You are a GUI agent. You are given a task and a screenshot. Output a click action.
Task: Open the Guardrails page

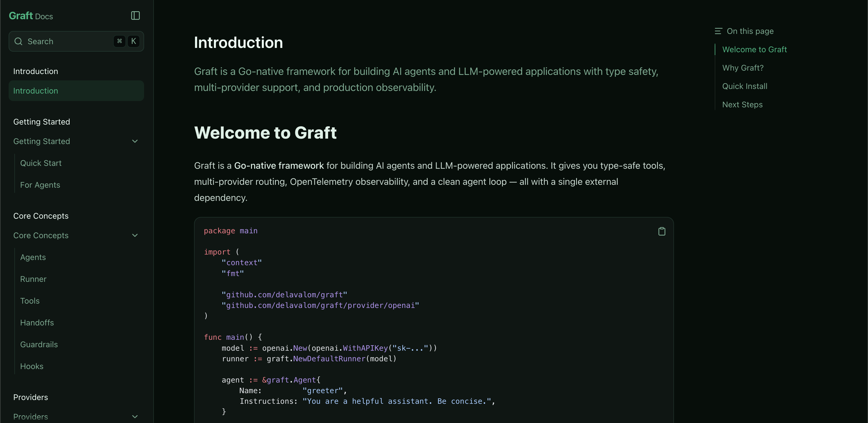[x=39, y=344]
